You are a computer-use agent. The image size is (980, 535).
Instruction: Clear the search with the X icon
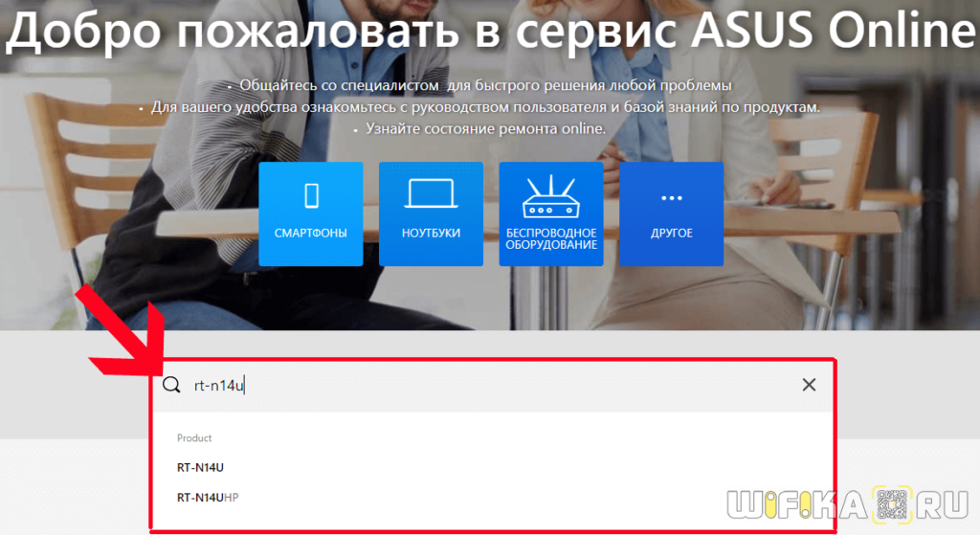click(x=809, y=385)
